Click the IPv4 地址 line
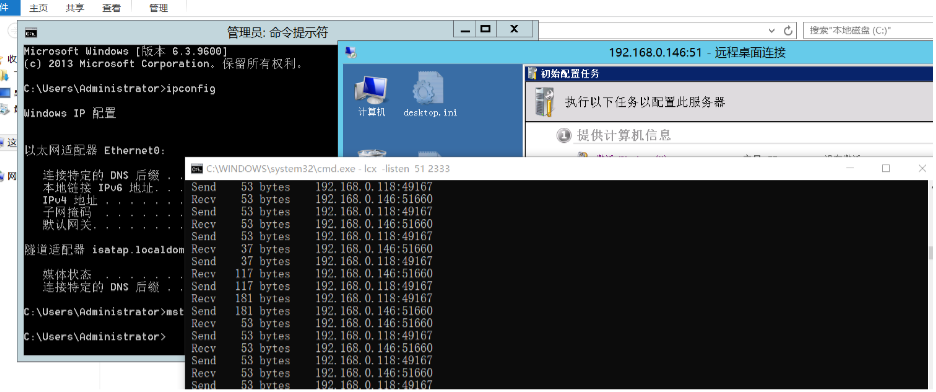936x392 pixels. 113,200
